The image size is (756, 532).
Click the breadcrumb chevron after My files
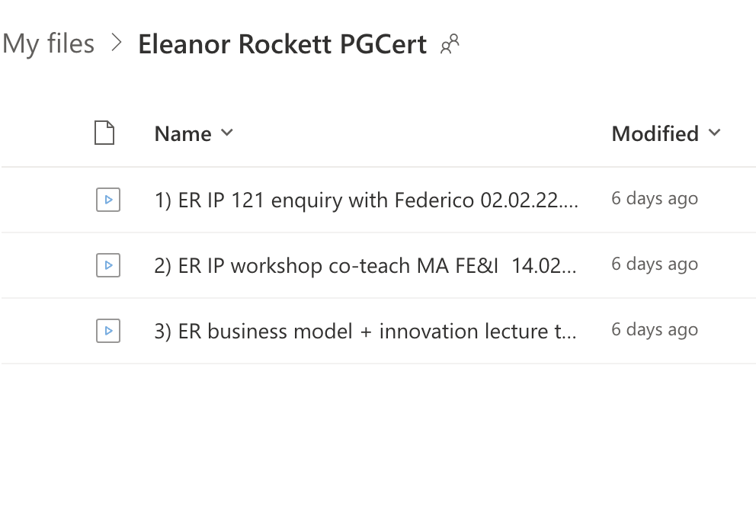click(117, 43)
